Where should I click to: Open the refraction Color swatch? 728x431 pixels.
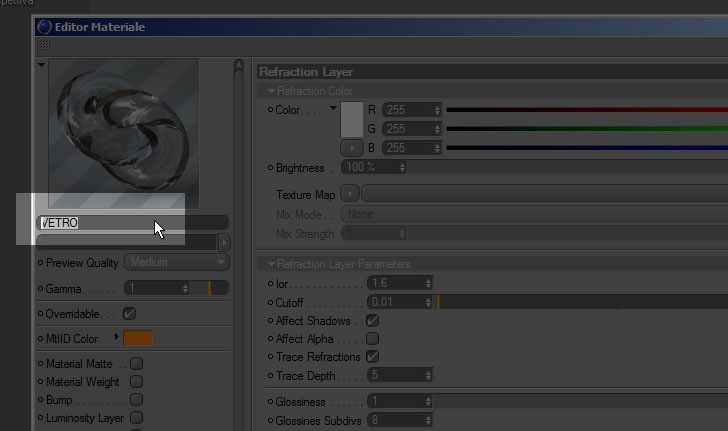[352, 120]
